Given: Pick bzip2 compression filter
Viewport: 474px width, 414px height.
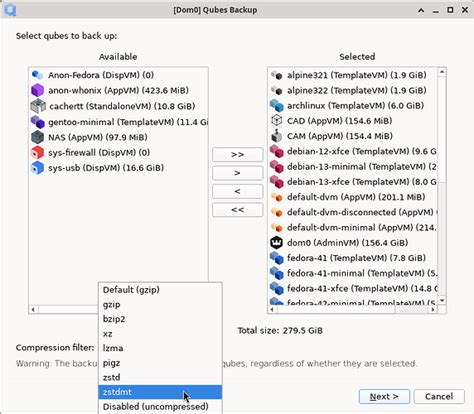Looking at the screenshot, I should pyautogui.click(x=160, y=319).
